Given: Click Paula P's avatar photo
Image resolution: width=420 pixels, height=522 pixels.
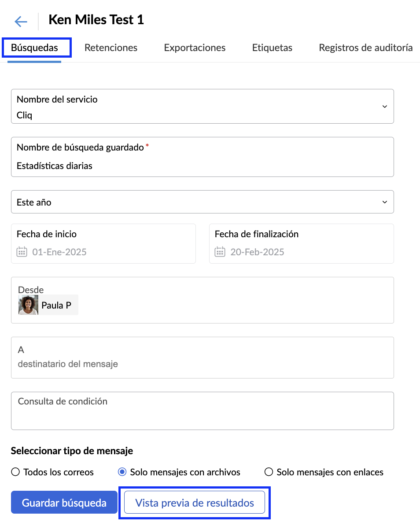Looking at the screenshot, I should pos(28,305).
